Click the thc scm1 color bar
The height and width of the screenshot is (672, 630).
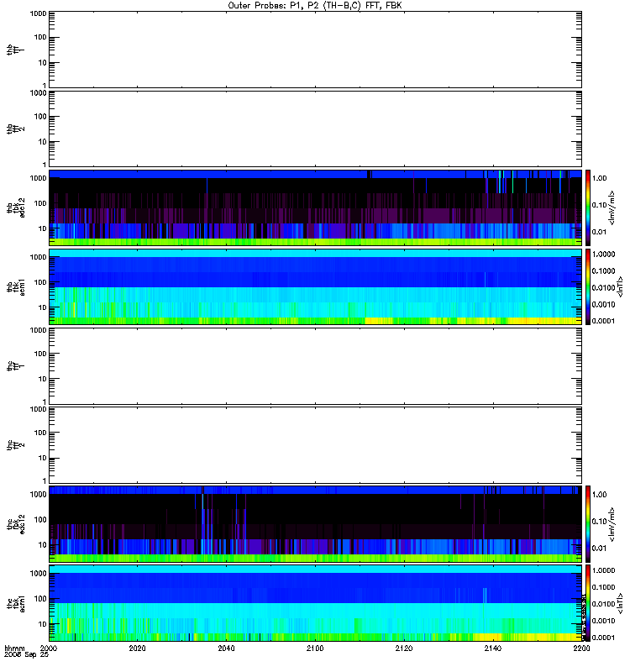[x=588, y=603]
